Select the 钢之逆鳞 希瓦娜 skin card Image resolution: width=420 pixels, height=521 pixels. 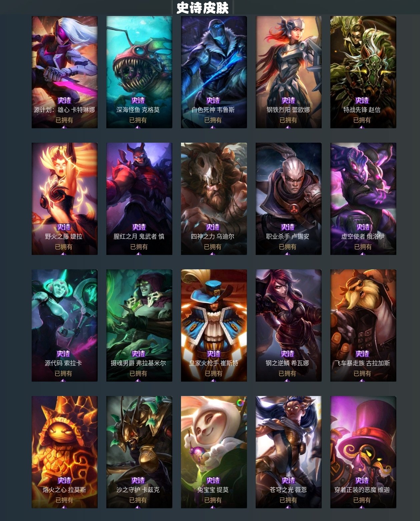289,325
